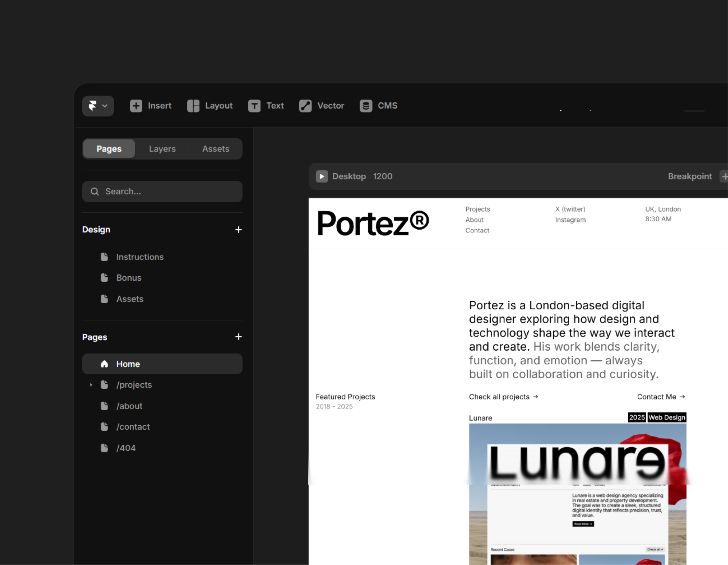Switch to the Layers tab
Screen dimensions: 728x565
(162, 149)
